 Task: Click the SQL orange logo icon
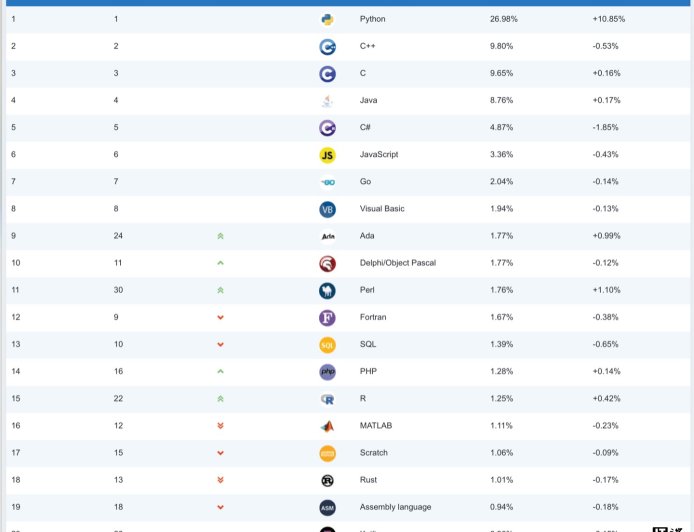click(327, 345)
